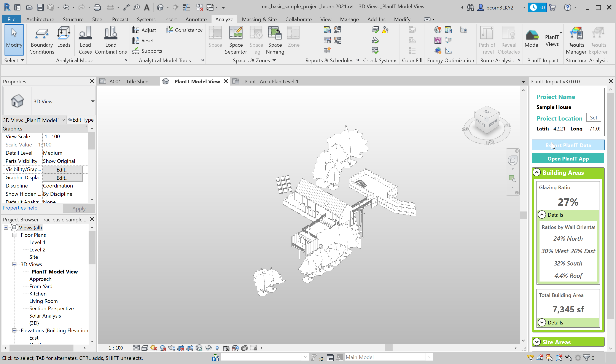Click Temporary Hide/Isolate glasses icon
616x364 pixels.
tap(208, 348)
